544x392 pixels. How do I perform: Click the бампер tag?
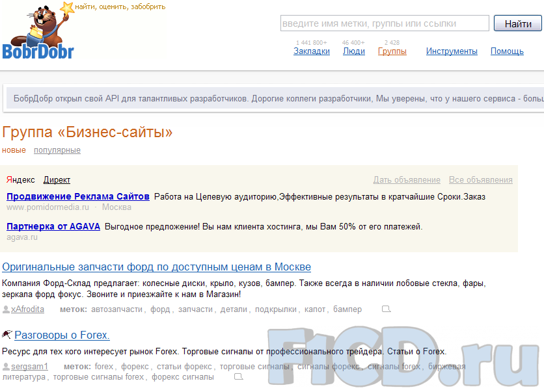pyautogui.click(x=347, y=309)
